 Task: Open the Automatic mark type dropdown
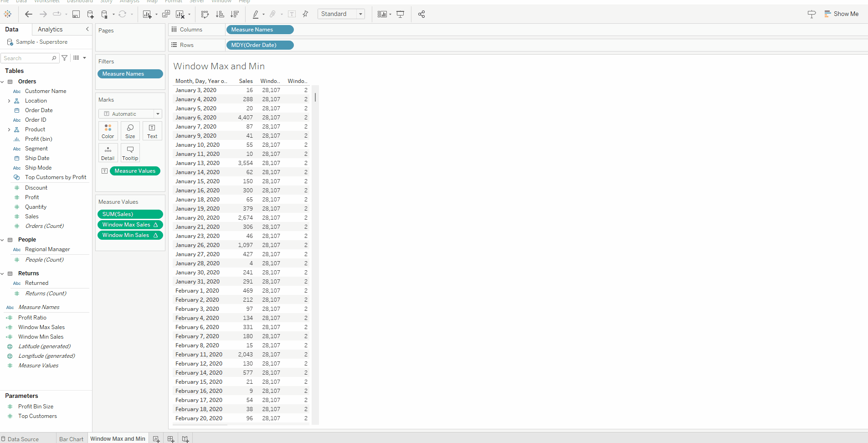157,113
